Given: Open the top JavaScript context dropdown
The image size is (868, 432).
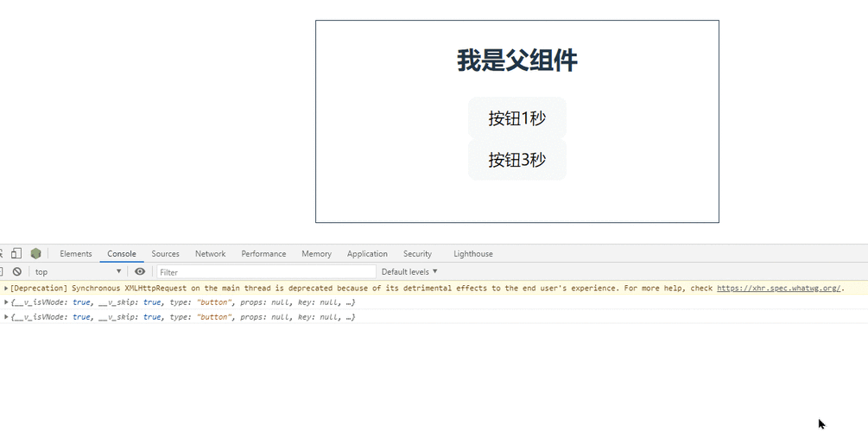Looking at the screenshot, I should 78,271.
